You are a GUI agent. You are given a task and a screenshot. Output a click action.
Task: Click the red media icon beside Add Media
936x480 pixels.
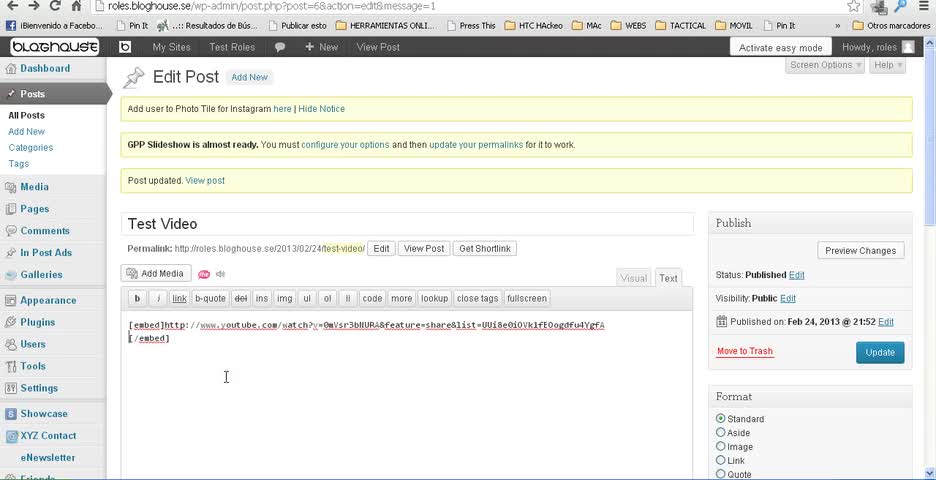204,274
